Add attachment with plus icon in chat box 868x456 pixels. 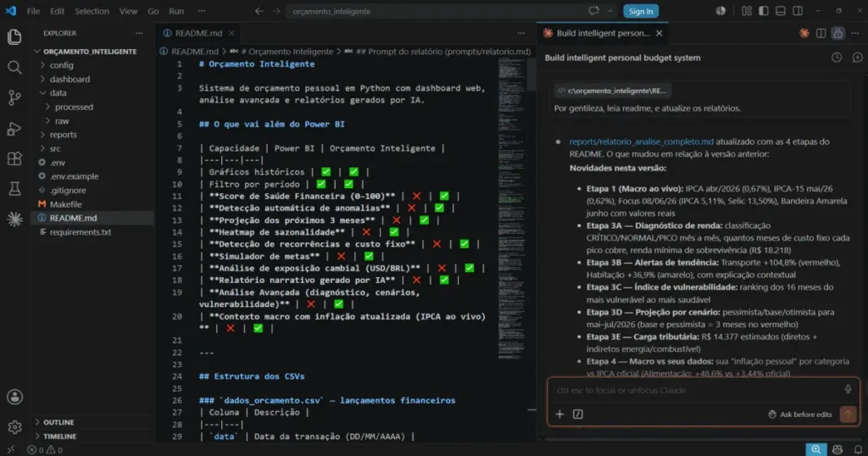(x=559, y=414)
